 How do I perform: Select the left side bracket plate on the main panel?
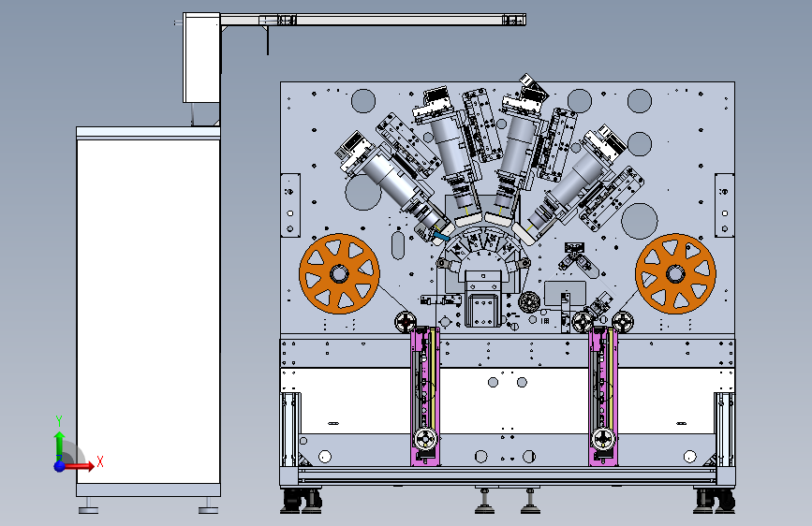290,206
